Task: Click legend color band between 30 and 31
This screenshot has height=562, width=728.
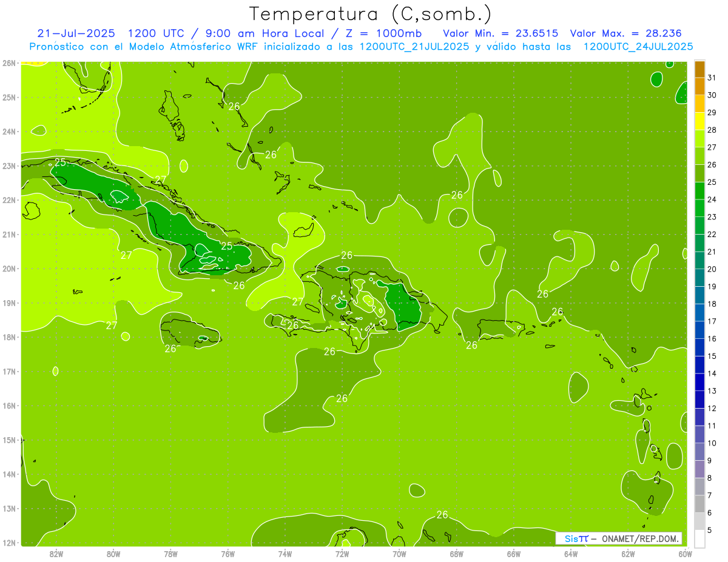Action: 699,87
